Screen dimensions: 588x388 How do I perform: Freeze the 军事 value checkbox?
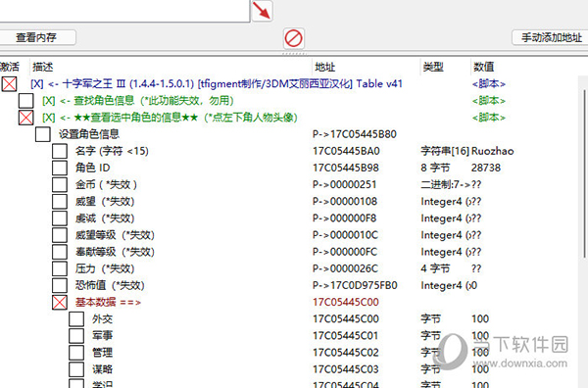coord(76,336)
